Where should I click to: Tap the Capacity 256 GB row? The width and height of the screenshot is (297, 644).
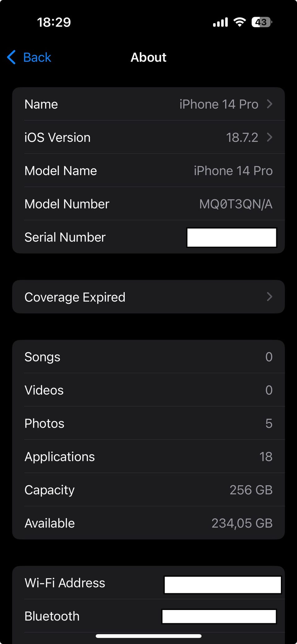pyautogui.click(x=148, y=490)
